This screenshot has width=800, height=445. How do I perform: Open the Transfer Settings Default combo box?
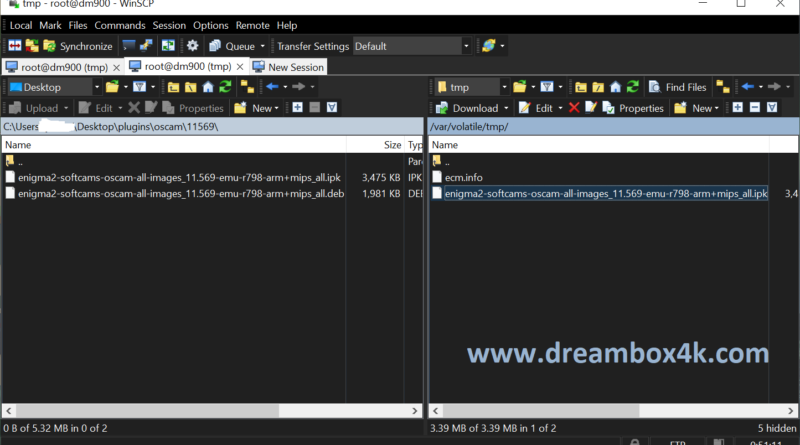click(x=412, y=46)
